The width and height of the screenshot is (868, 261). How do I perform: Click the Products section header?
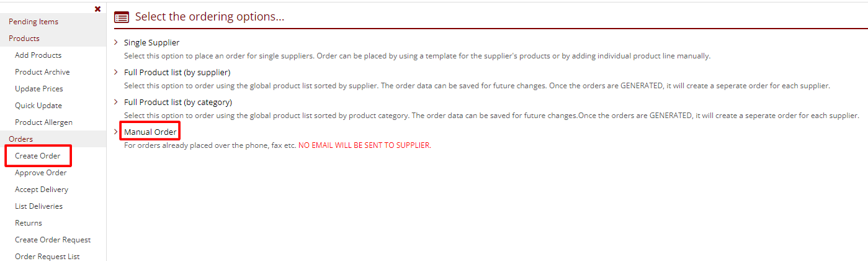point(24,39)
